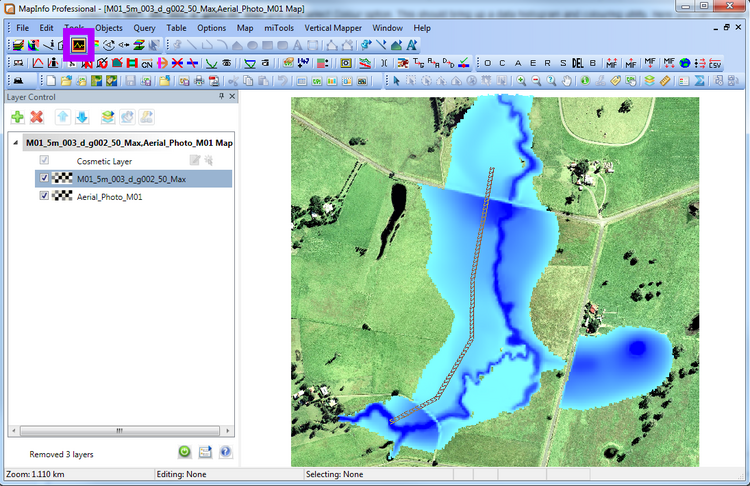
Task: Add a layer with the green plus
Action: tap(18, 118)
